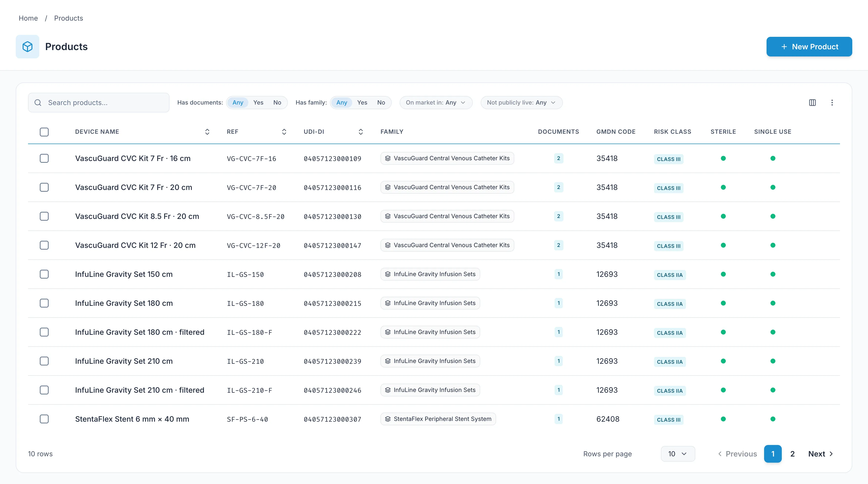Image resolution: width=868 pixels, height=484 pixels.
Task: Set Has family filter to No
Action: [381, 102]
